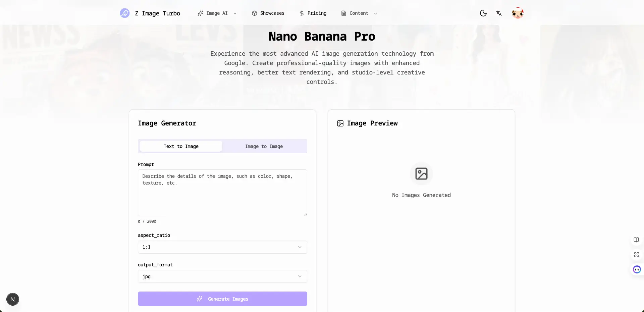The width and height of the screenshot is (644, 312).
Task: Open the Pricing page
Action: (x=313, y=13)
